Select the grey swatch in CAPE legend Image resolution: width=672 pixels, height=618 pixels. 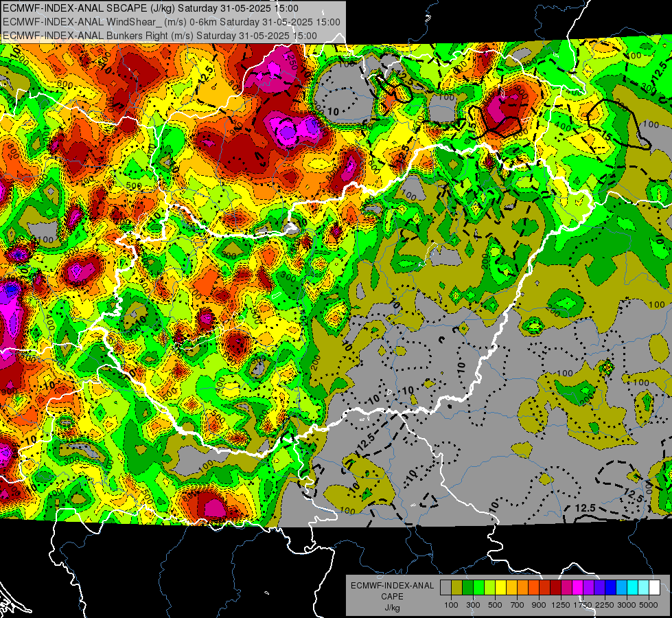click(x=445, y=588)
